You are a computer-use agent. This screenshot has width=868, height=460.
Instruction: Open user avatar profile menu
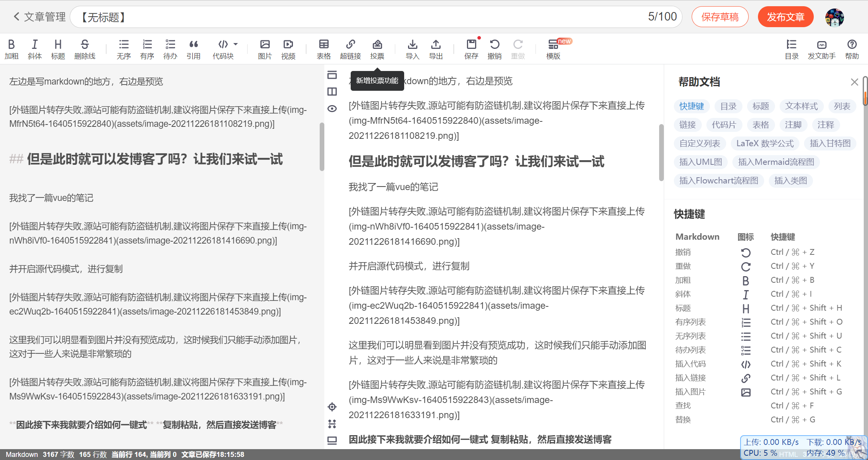[x=835, y=17]
